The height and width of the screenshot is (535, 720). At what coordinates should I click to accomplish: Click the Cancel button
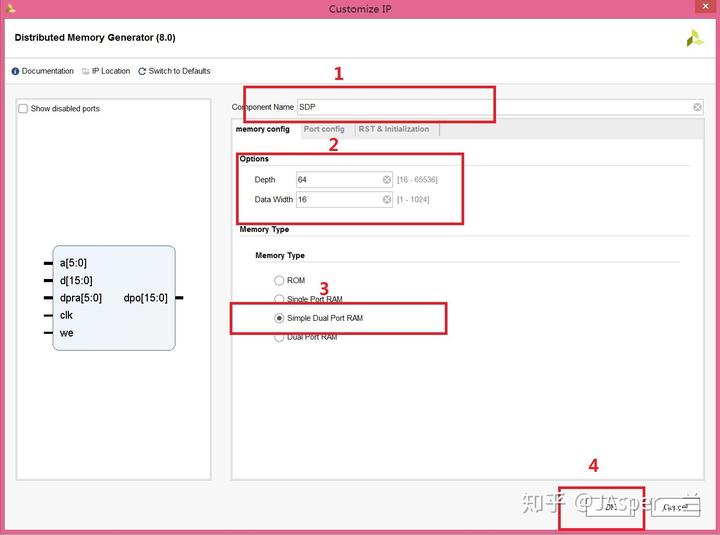(675, 507)
